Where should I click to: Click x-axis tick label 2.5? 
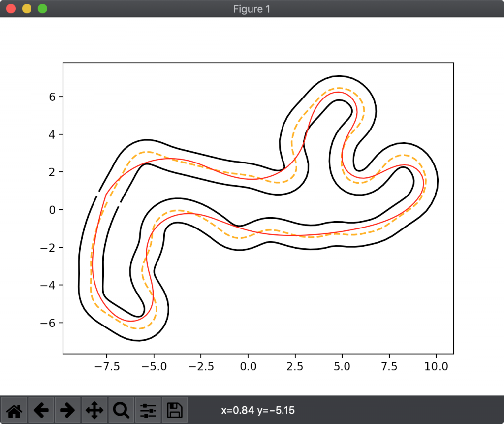tap(295, 366)
